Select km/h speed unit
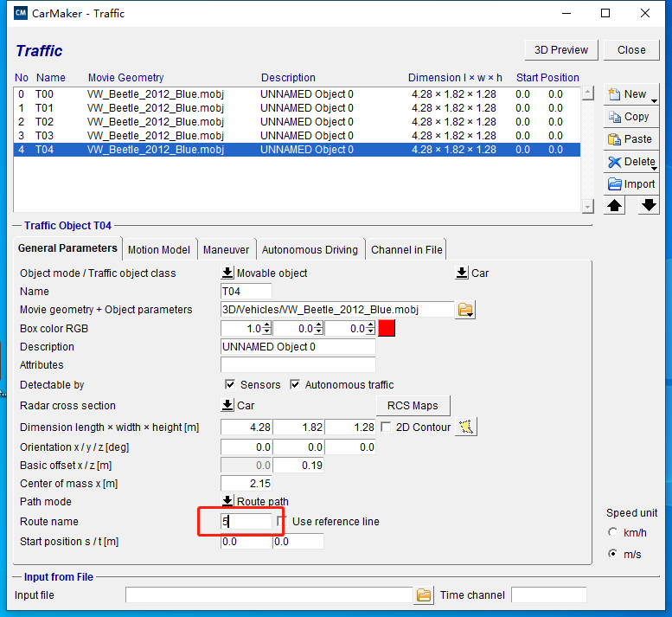 (613, 532)
